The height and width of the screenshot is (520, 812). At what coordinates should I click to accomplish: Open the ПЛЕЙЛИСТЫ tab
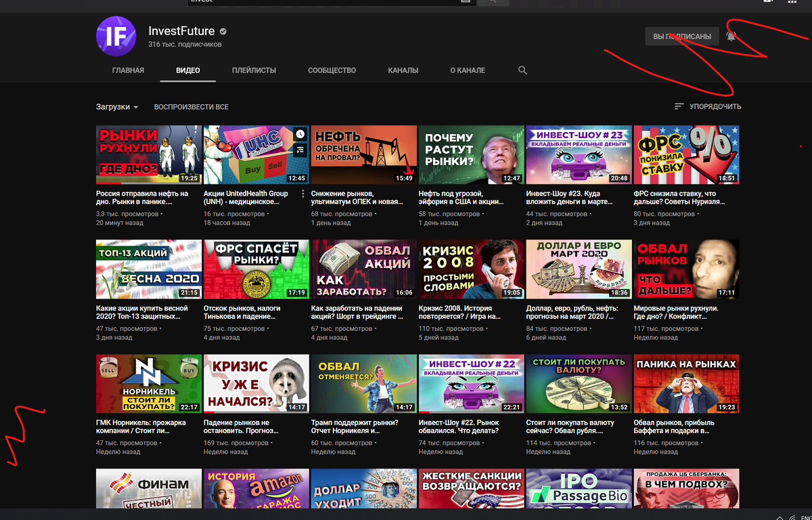254,70
